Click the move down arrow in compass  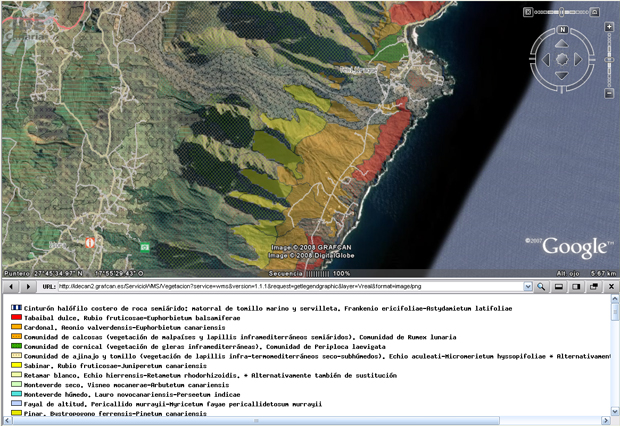tap(562, 76)
